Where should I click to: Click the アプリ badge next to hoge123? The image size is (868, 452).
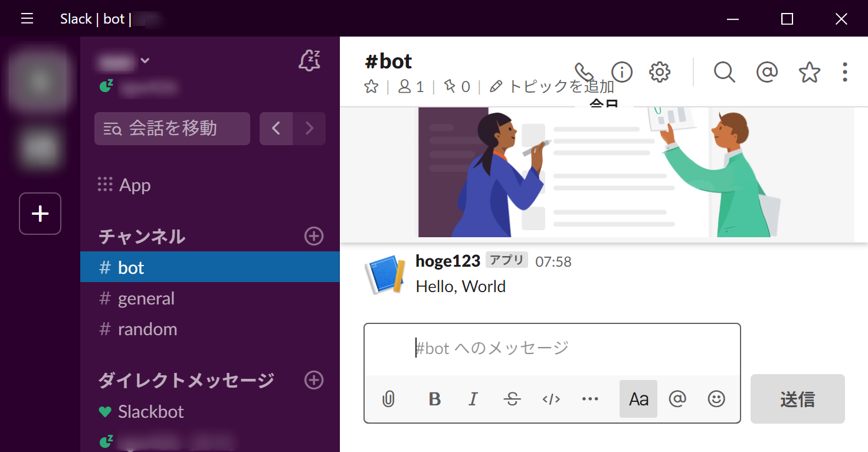[507, 260]
